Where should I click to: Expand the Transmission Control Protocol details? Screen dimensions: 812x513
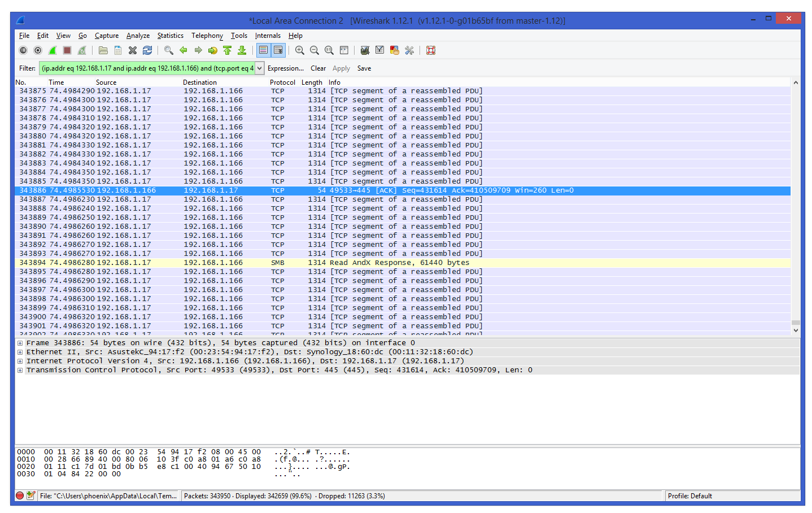20,370
